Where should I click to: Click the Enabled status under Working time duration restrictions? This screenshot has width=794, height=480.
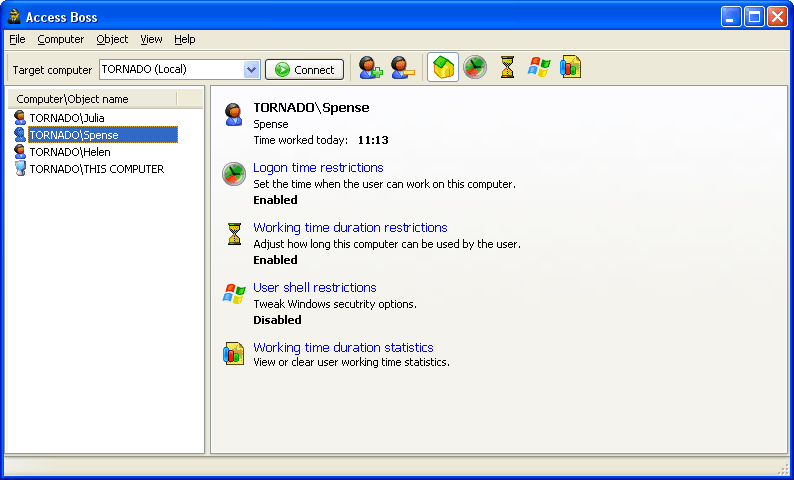275,260
